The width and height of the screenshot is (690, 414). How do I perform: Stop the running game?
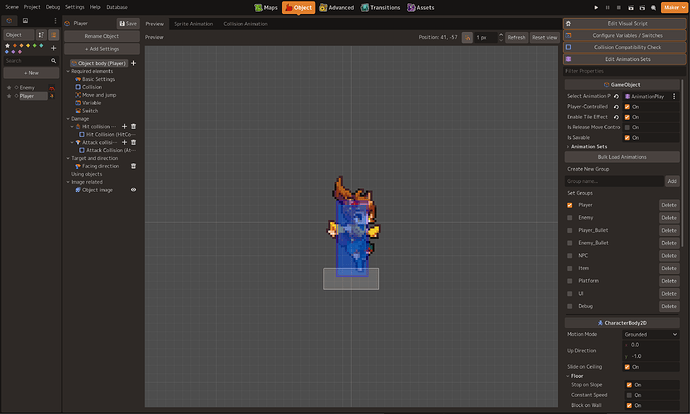(x=619, y=7)
